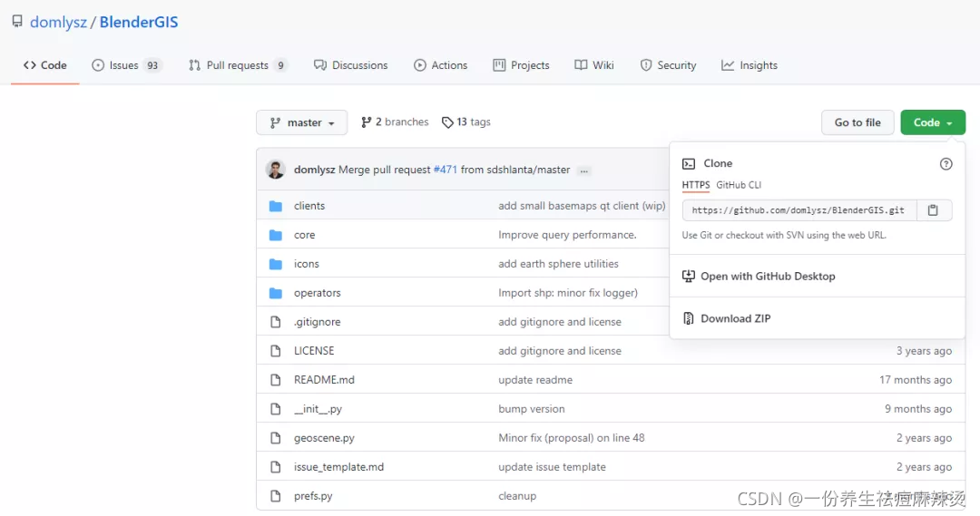
Task: Open the clients folder
Action: [309, 206]
